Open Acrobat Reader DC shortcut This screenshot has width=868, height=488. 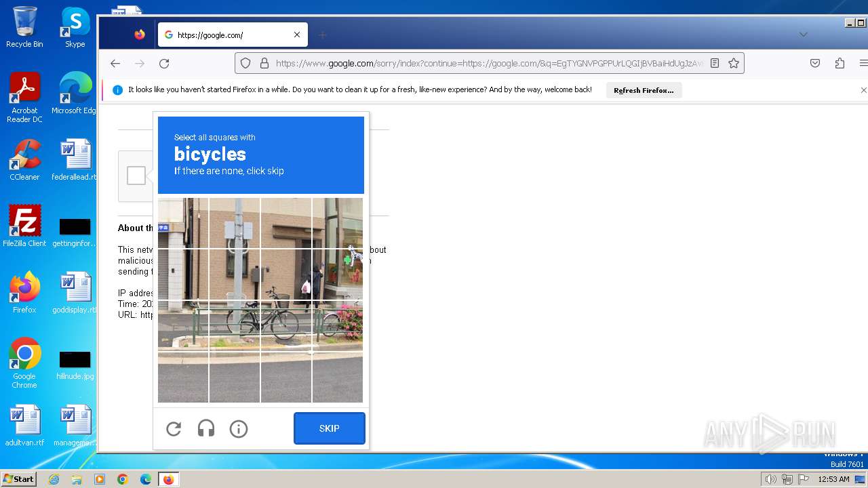[24, 98]
